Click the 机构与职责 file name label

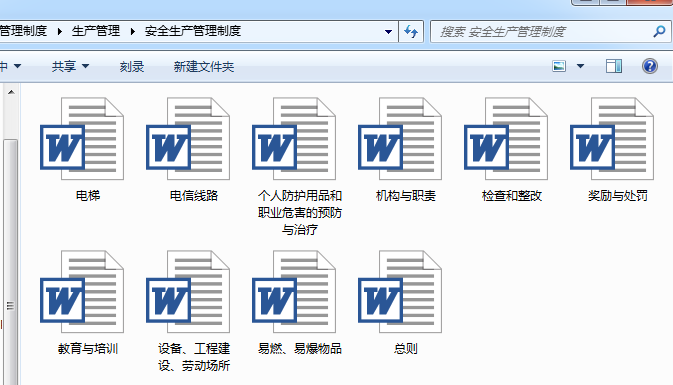tap(406, 196)
